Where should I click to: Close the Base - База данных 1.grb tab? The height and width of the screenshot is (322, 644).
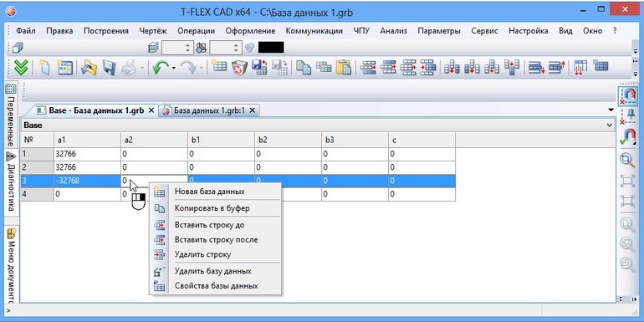coord(151,110)
